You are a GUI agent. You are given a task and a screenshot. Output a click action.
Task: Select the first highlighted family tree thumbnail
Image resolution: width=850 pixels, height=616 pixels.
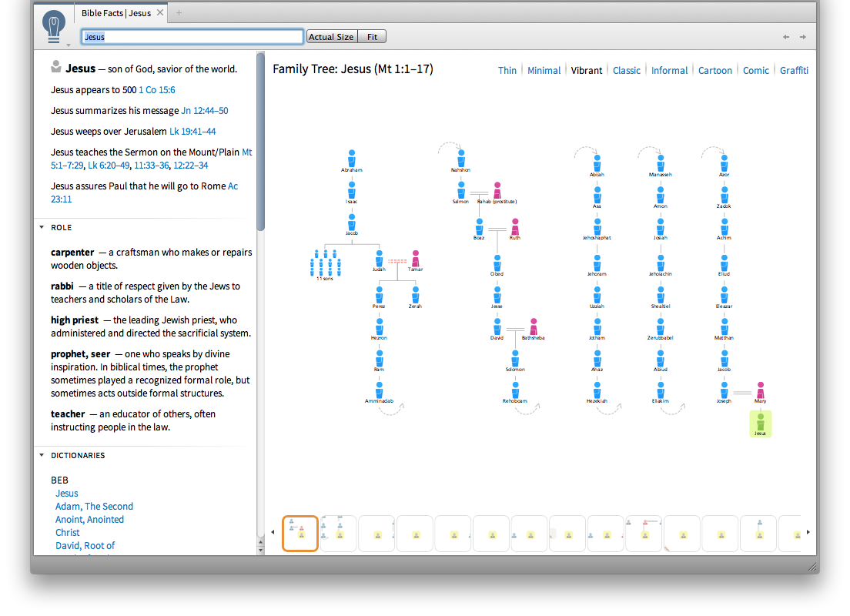click(x=300, y=534)
